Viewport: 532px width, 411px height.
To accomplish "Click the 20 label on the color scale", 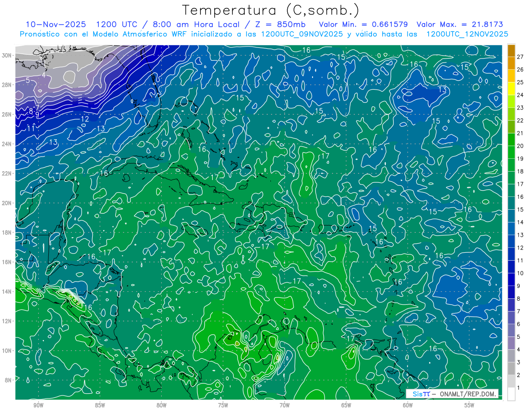I will [x=520, y=145].
